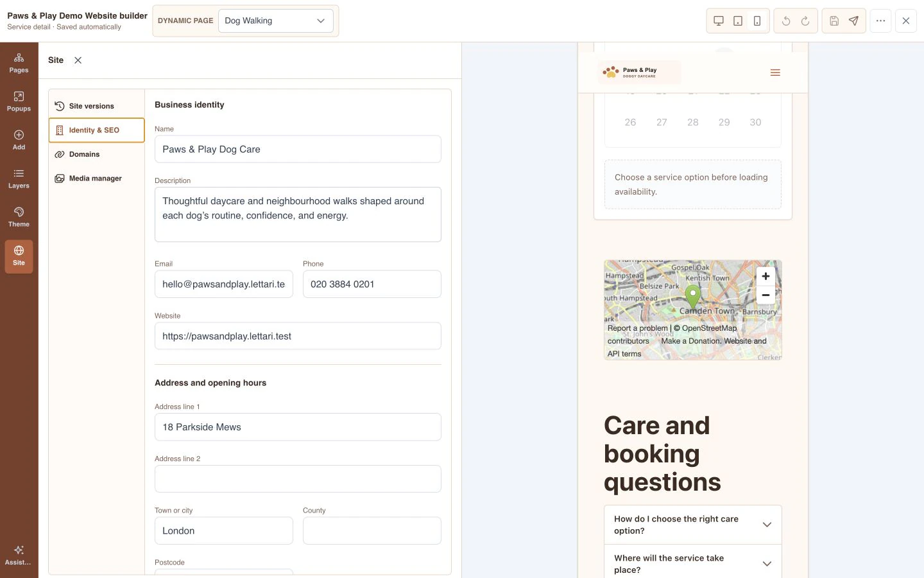Click 'Make a Donation' map link
Viewport: 924px width, 578px height.
(690, 341)
